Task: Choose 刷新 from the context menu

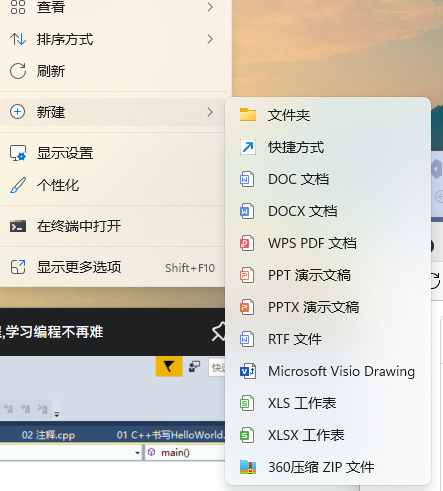Action: point(113,71)
